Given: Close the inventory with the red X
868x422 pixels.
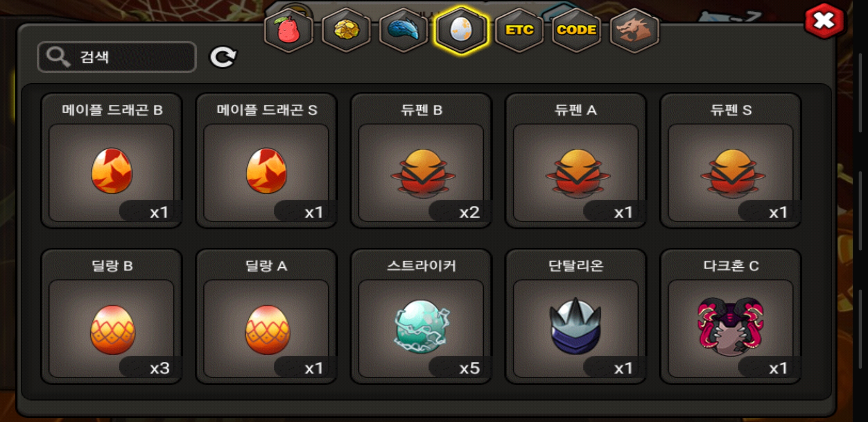Looking at the screenshot, I should (x=824, y=21).
